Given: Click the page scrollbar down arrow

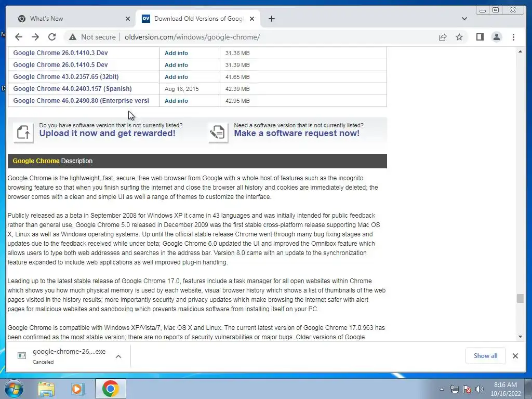Looking at the screenshot, I should pyautogui.click(x=520, y=337).
